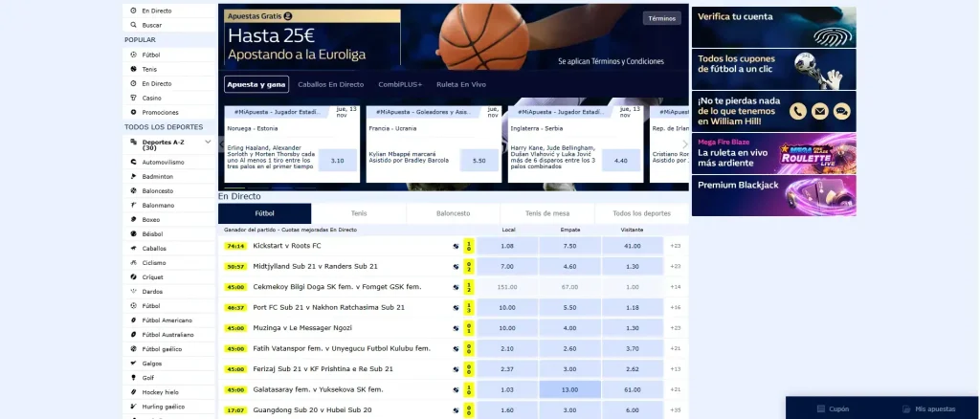Click the Baloncesto sport icon in sidebar
This screenshot has height=419, width=980.
pyautogui.click(x=133, y=190)
